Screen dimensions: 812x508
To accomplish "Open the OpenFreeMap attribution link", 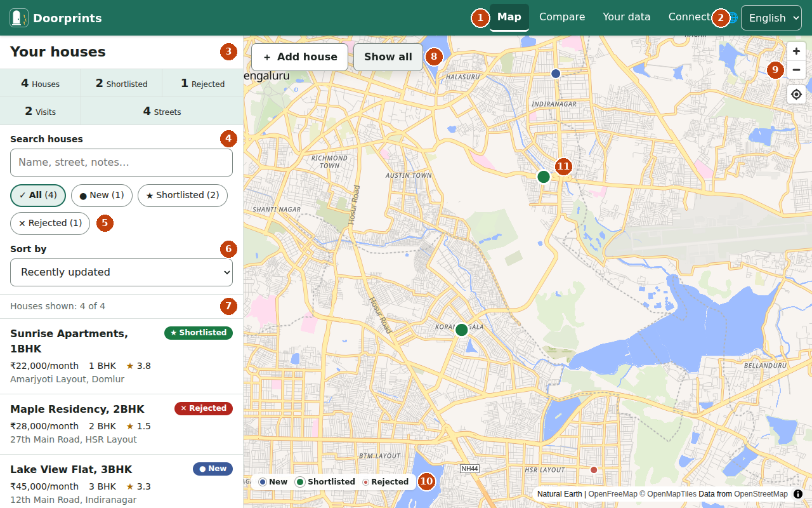I will click(x=613, y=494).
